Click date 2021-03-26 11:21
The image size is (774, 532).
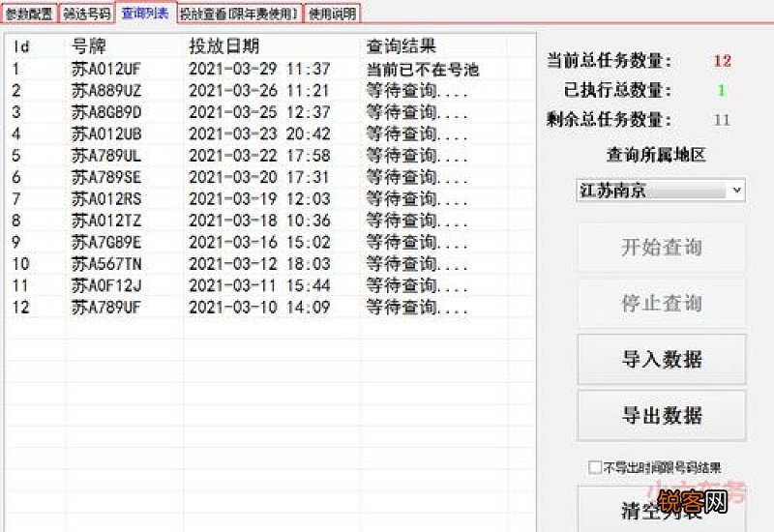pos(259,91)
